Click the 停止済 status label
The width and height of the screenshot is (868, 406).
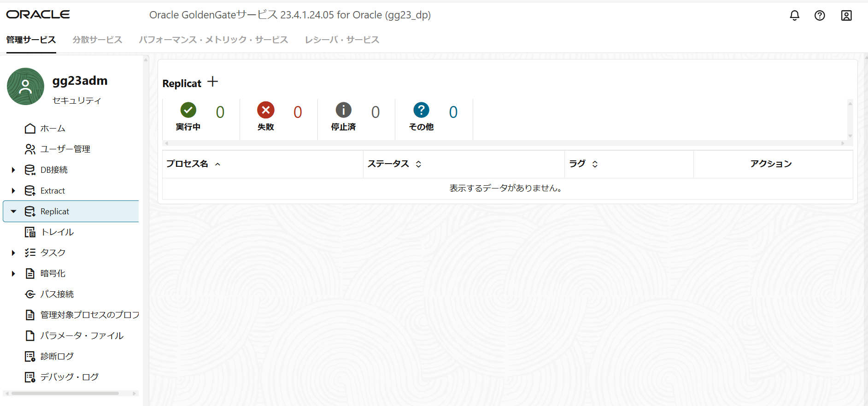point(343,127)
